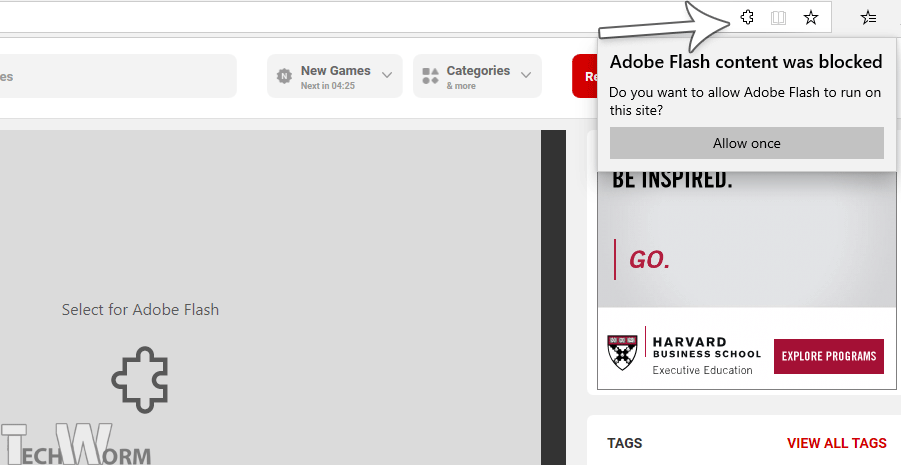Expand the Categories & more dropdown
This screenshot has height=465, width=901.
[477, 76]
